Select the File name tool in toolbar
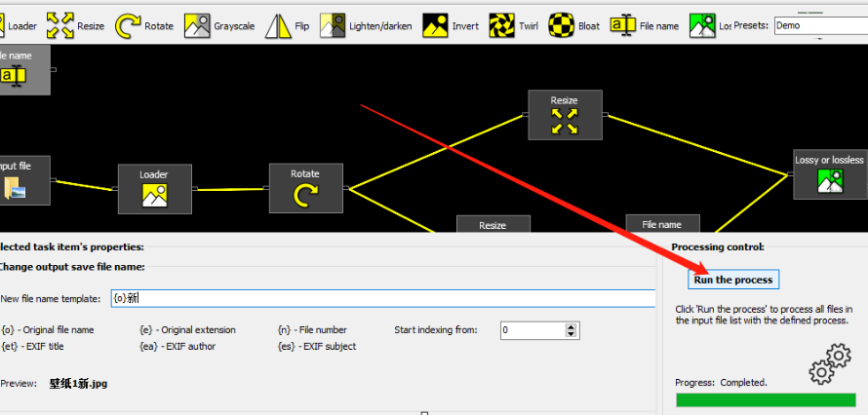The image size is (868, 415). pos(645,25)
